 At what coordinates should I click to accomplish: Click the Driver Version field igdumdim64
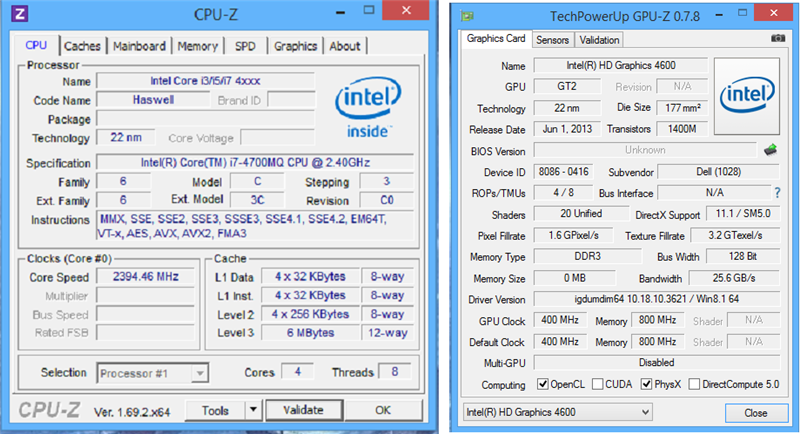point(657,299)
